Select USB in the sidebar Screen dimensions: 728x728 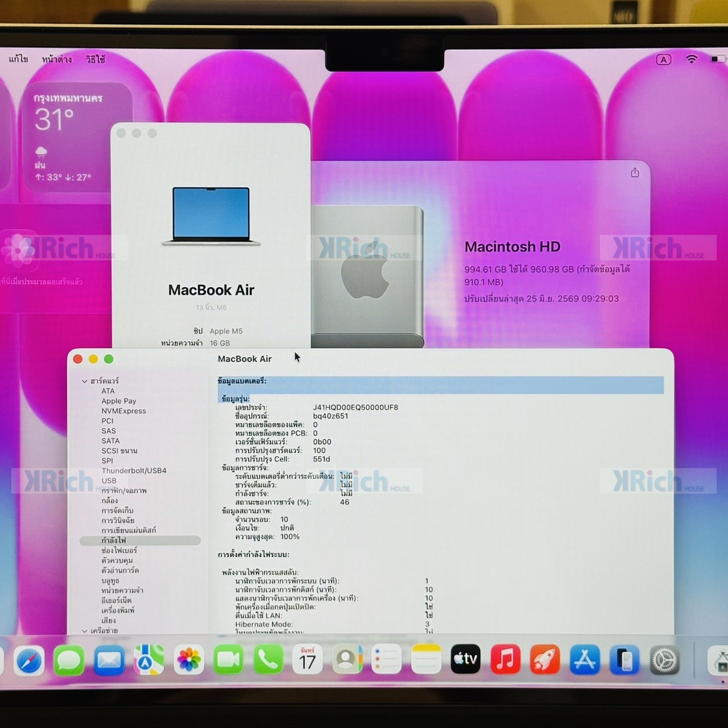point(109,481)
